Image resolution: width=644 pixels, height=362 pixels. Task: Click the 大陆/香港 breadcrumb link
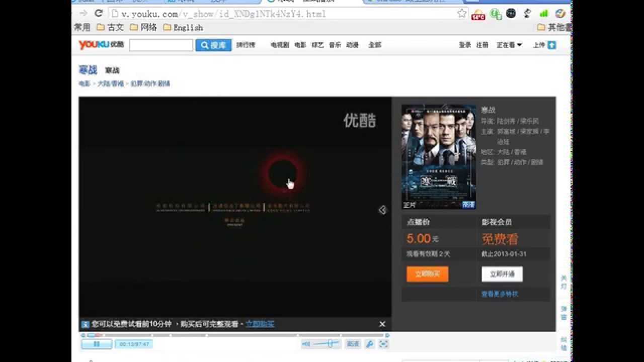(111, 84)
